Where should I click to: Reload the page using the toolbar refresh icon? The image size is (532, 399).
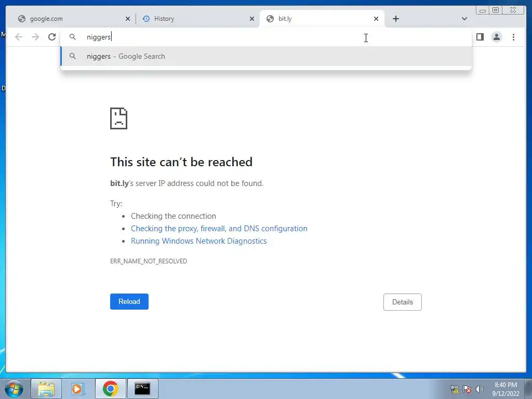click(x=52, y=37)
